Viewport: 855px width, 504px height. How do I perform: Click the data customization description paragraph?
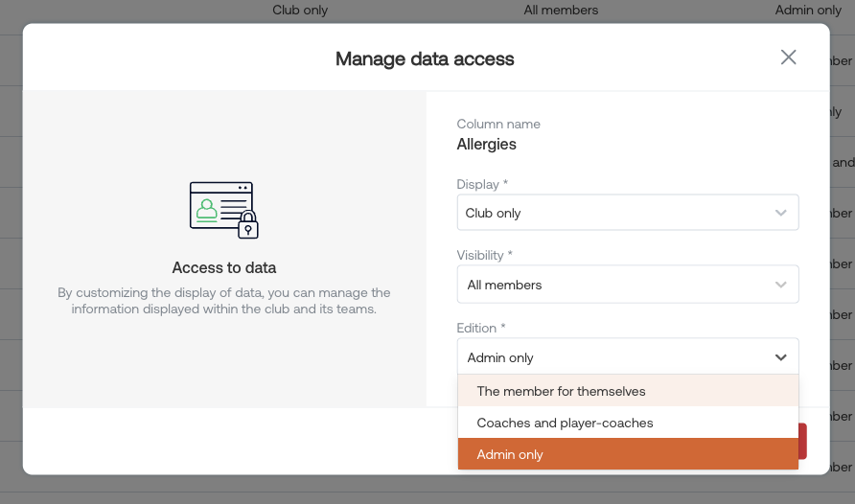(224, 301)
